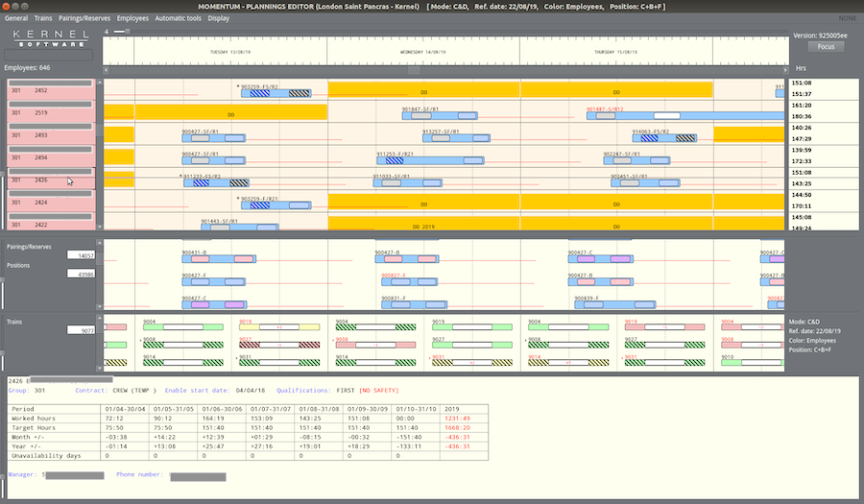Click the employees panel scroll-down arrow

click(100, 227)
